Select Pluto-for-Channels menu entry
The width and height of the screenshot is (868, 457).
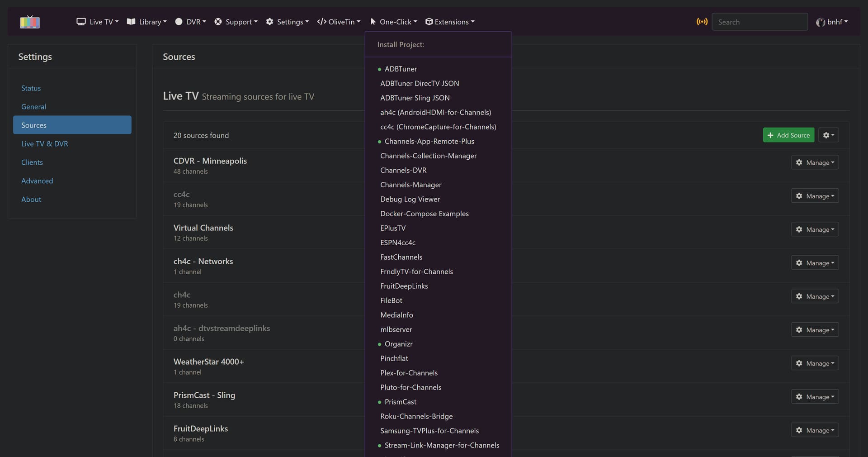(x=410, y=387)
